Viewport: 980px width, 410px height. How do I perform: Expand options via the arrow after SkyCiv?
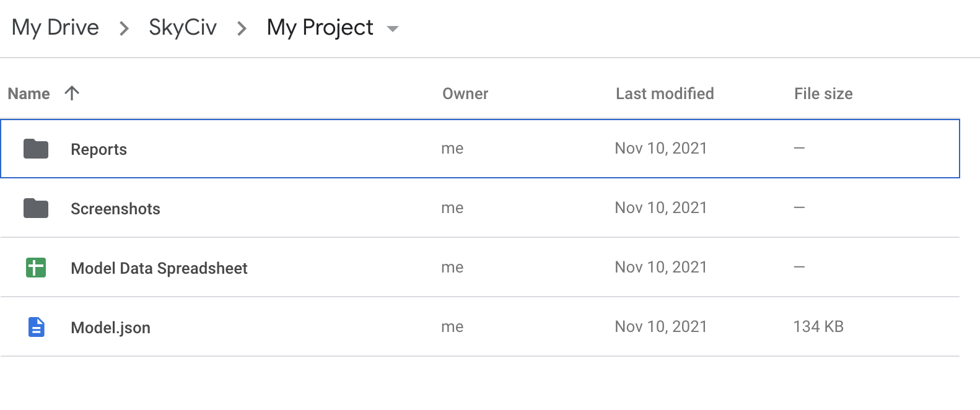point(242,28)
